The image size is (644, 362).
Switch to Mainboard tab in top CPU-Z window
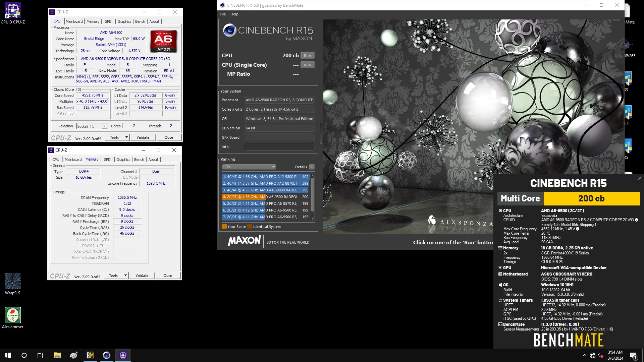tap(74, 21)
